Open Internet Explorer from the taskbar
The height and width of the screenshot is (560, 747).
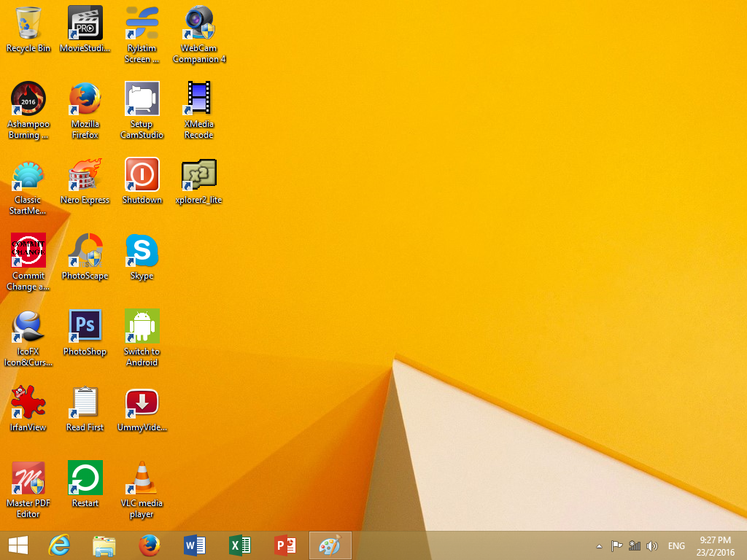59,545
